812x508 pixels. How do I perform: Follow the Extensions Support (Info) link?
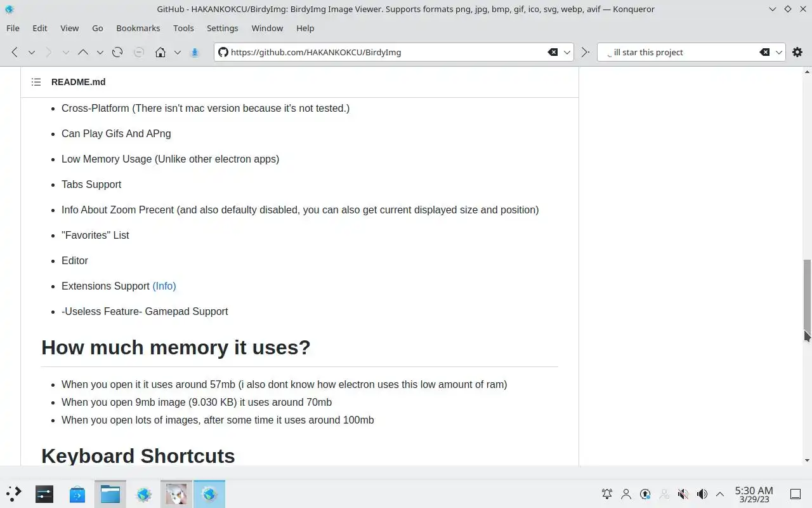(164, 286)
